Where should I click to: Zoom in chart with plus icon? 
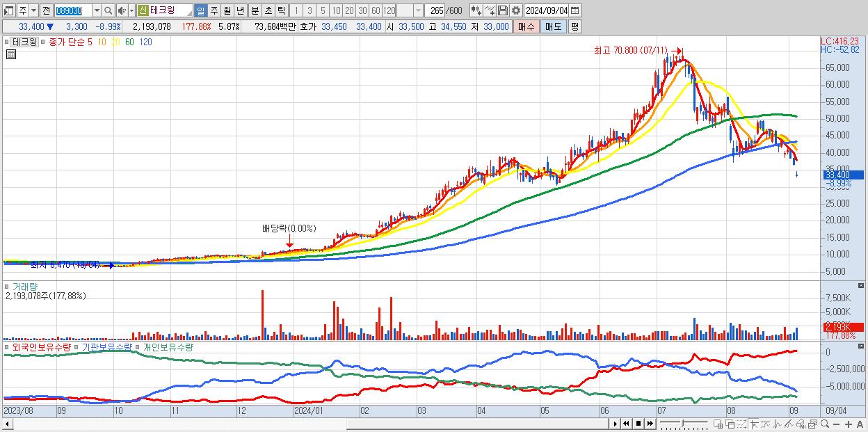[849, 424]
